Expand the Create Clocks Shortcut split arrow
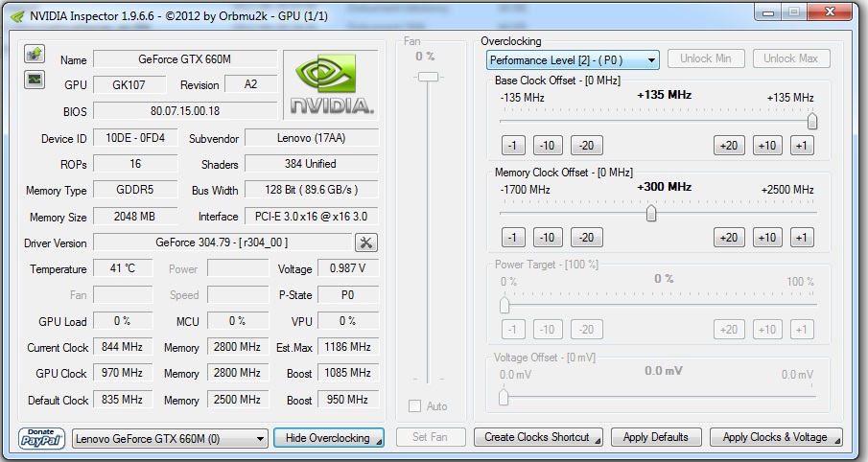 [x=599, y=442]
